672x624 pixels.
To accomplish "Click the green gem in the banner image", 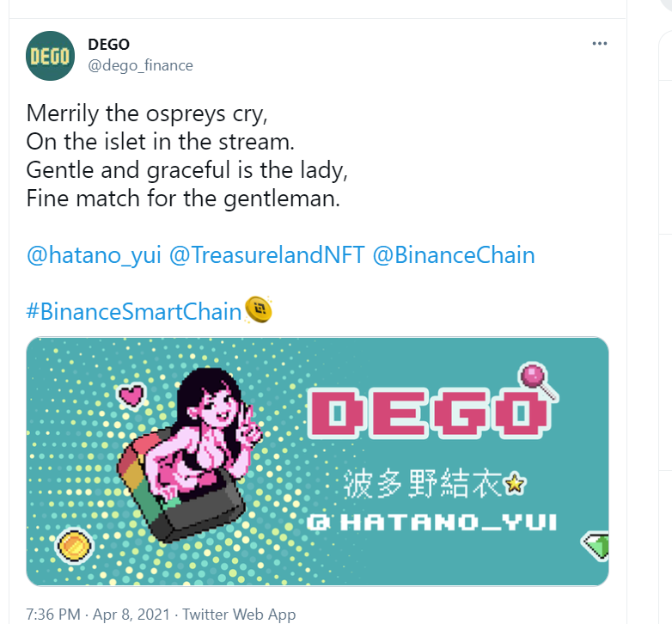I will pos(596,546).
